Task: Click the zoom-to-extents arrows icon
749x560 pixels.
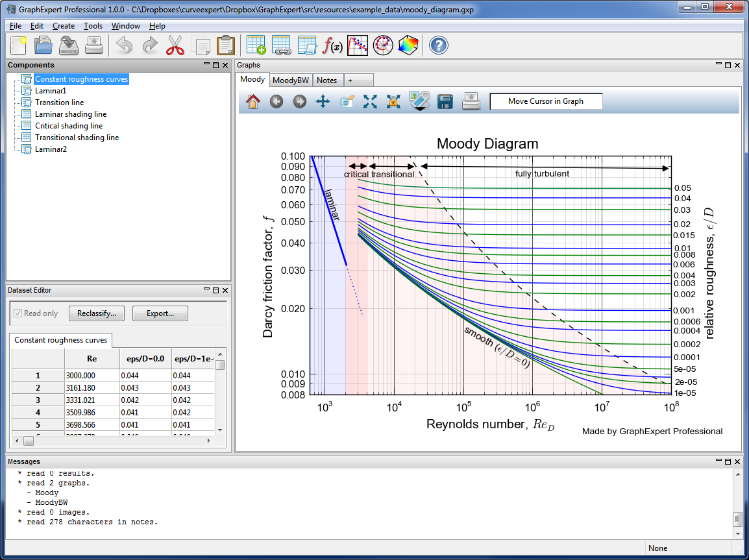Action: [370, 102]
